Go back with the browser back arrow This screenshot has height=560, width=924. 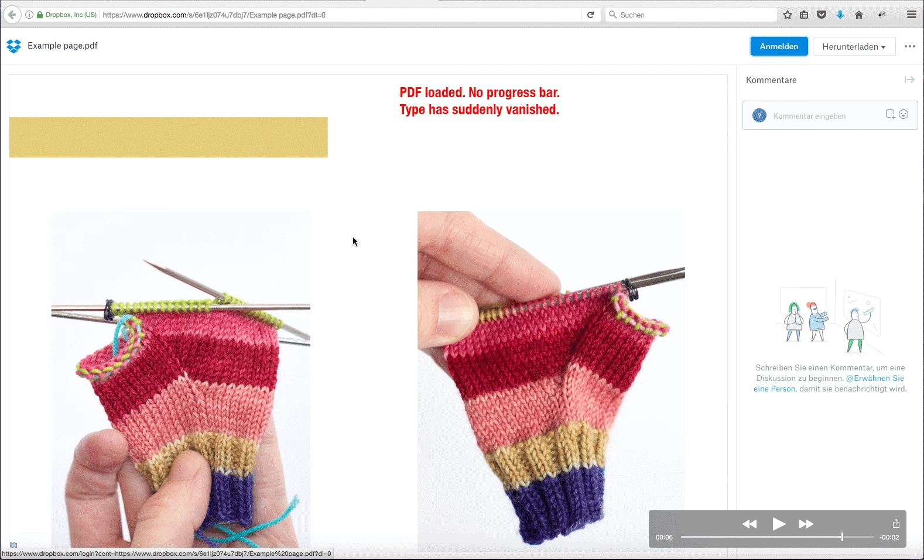pyautogui.click(x=12, y=15)
